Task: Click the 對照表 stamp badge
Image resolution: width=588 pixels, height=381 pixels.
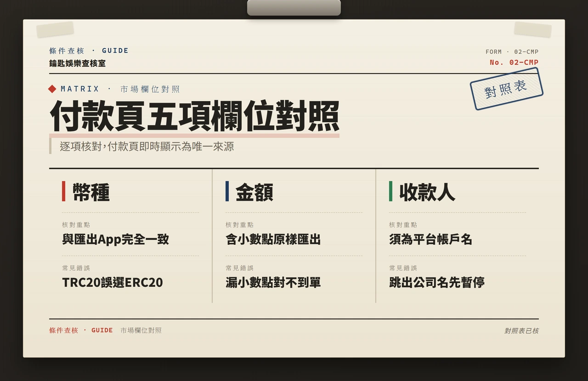Action: (x=506, y=89)
